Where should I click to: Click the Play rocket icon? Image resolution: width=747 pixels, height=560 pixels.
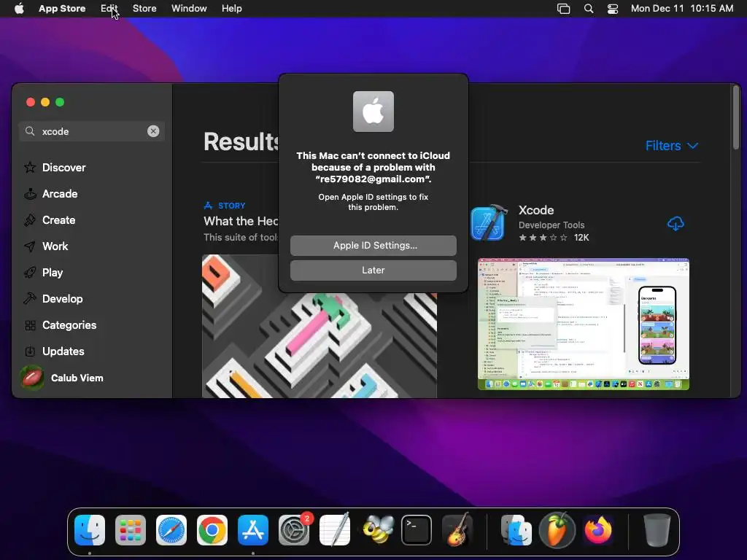[30, 273]
